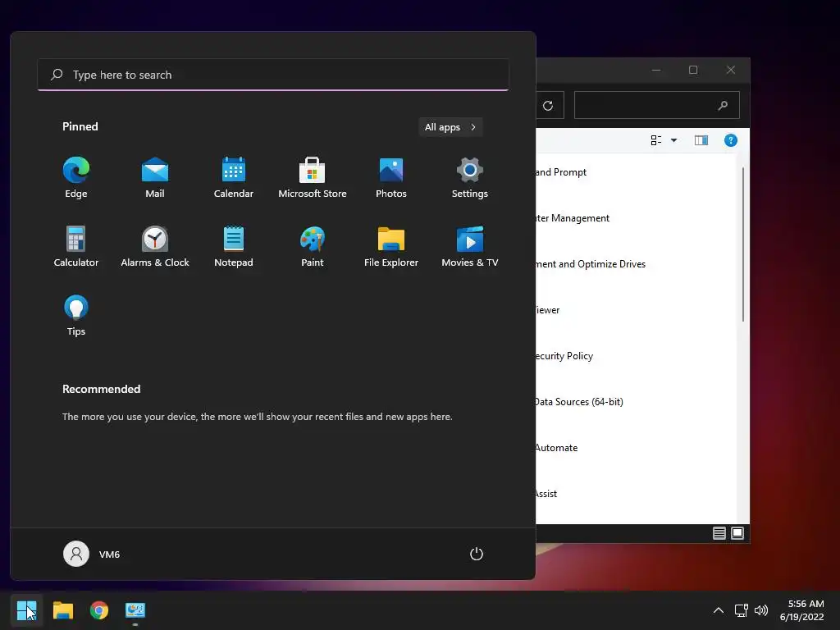Open the Tips app
Screen dimensions: 840x630
(76, 316)
